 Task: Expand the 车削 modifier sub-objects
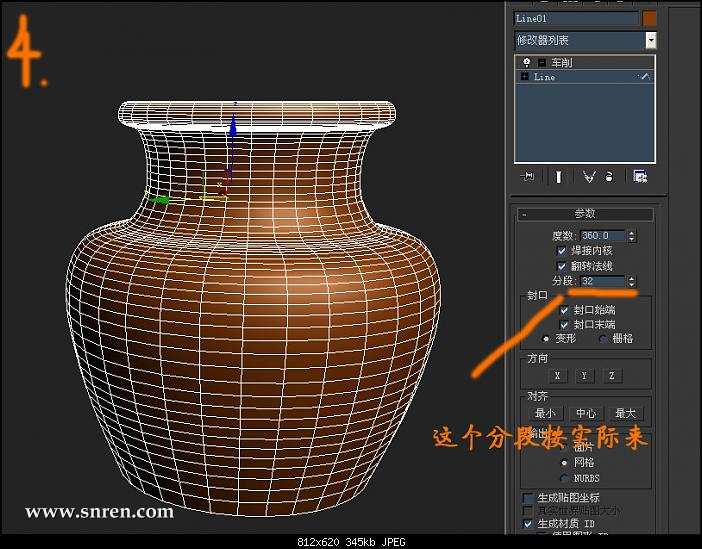click(x=540, y=62)
